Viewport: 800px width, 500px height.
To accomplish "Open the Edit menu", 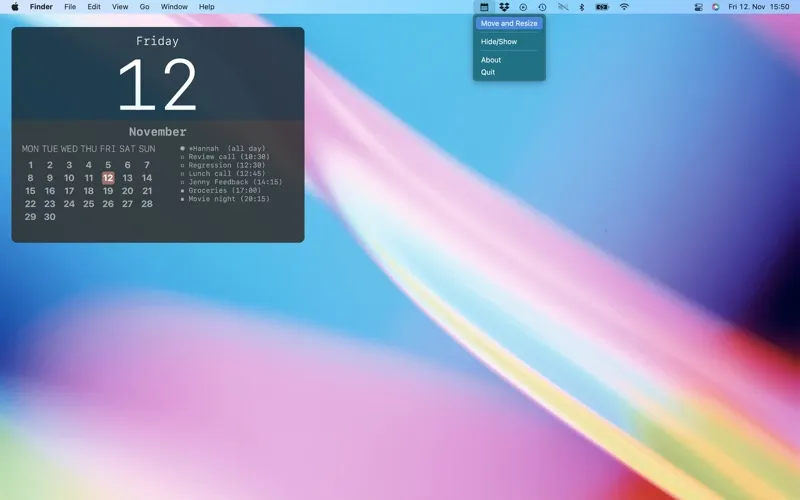I will [94, 7].
